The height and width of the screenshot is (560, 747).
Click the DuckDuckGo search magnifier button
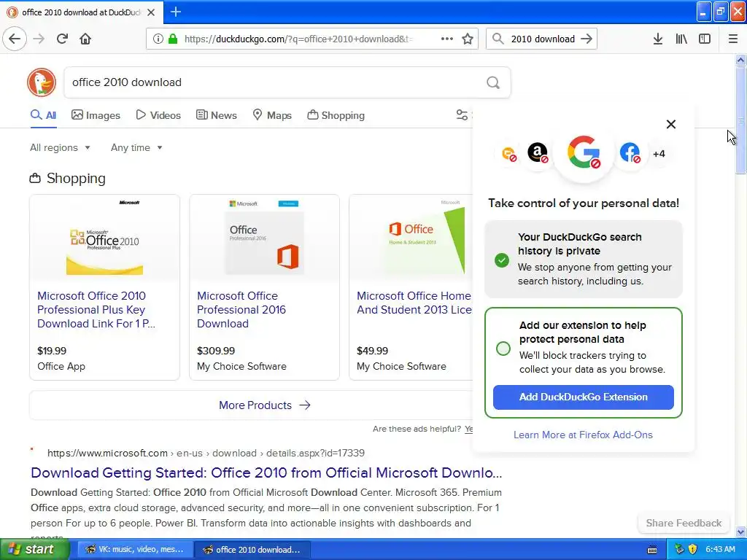click(x=493, y=82)
